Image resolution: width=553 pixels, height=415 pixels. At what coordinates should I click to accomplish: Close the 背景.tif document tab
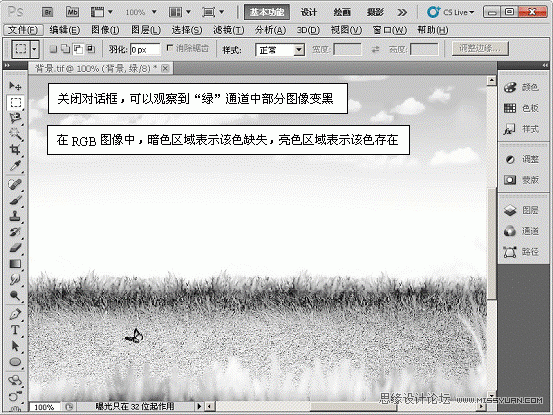(165, 68)
